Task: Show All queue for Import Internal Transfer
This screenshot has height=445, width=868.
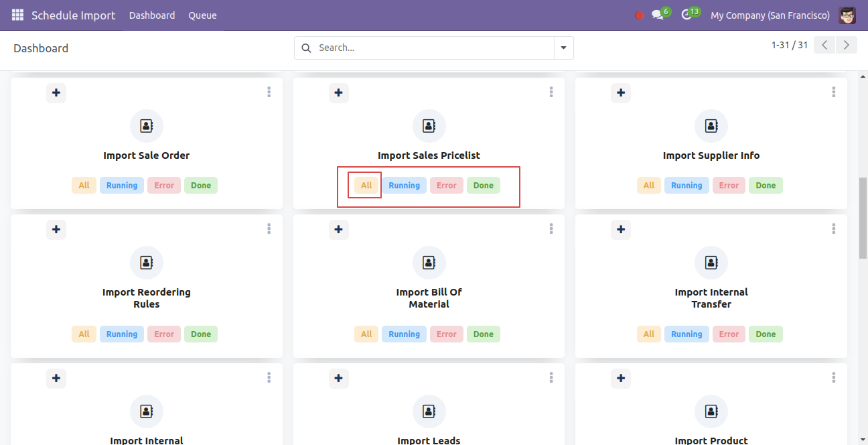Action: 649,334
